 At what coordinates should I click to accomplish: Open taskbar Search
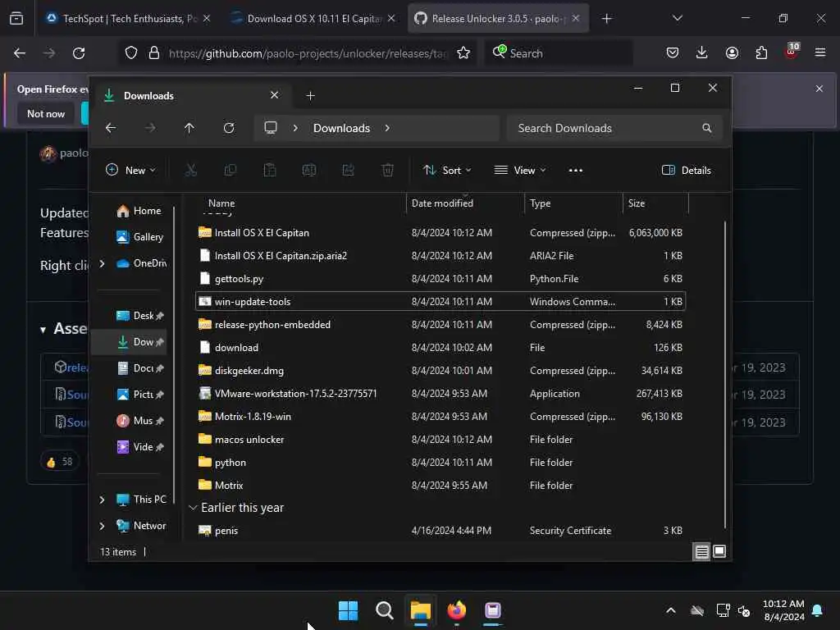384,610
